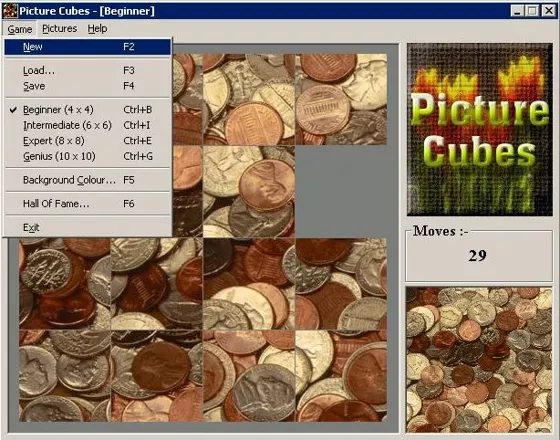The image size is (560, 440).
Task: Choose Save in the Game menu
Action: [x=88, y=86]
